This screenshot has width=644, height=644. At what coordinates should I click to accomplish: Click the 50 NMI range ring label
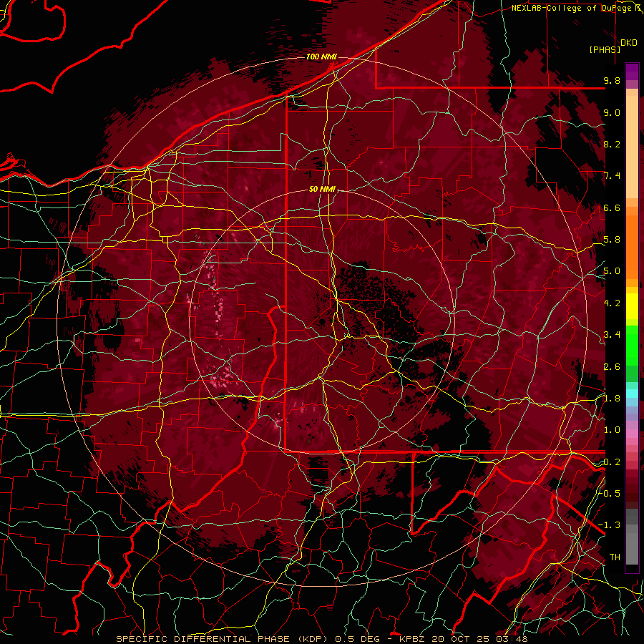(x=322, y=190)
